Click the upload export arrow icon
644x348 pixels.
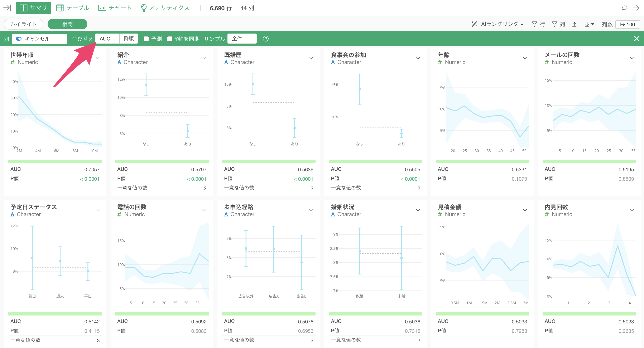point(574,24)
